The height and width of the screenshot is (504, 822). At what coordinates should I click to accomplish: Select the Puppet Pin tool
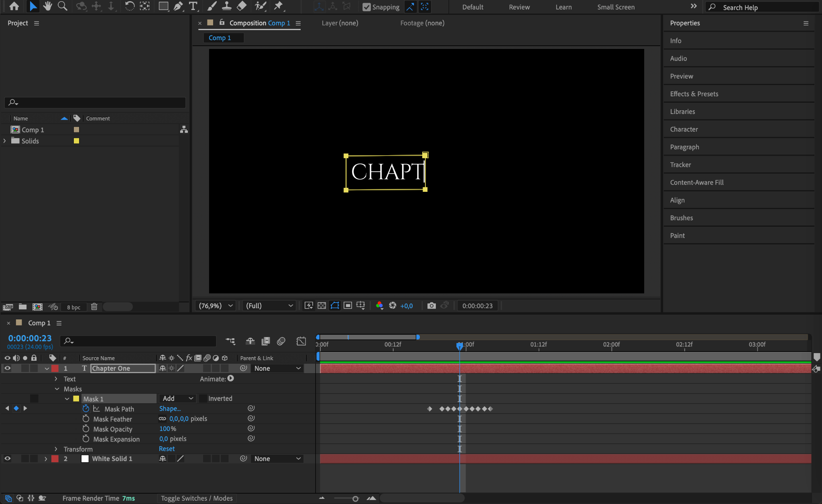[x=278, y=6]
